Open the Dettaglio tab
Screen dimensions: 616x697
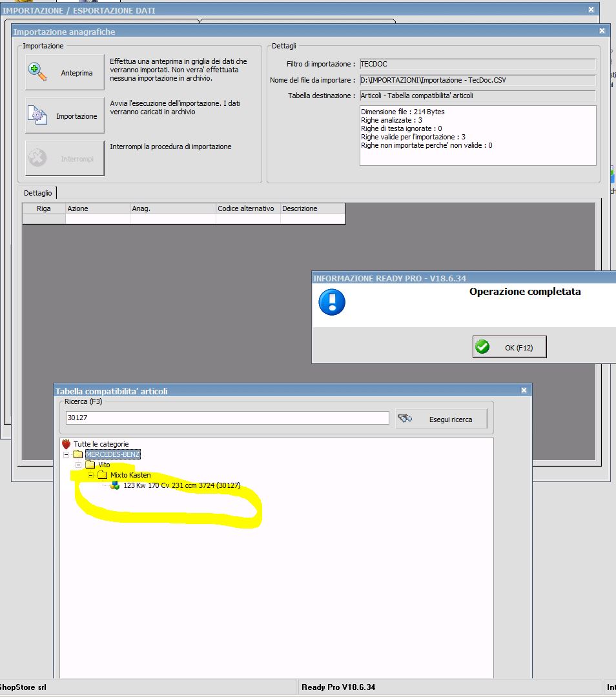[38, 193]
